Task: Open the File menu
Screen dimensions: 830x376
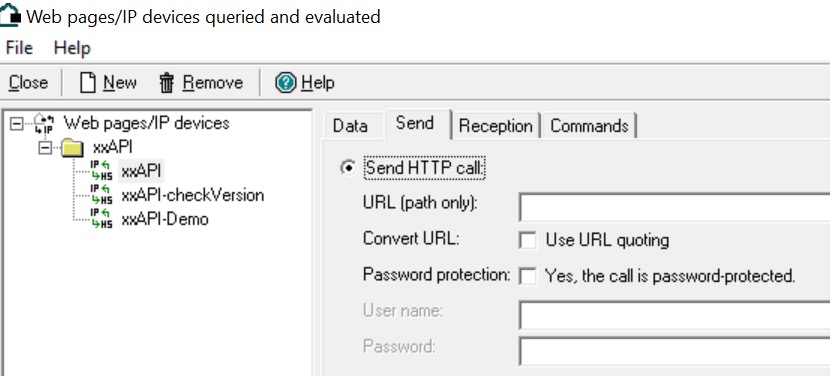Action: (x=19, y=48)
